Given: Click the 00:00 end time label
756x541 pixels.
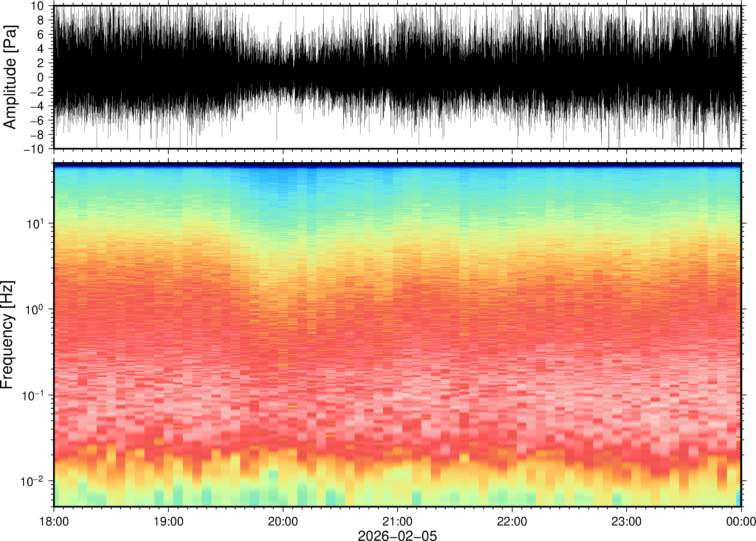Looking at the screenshot, I should pos(741,521).
